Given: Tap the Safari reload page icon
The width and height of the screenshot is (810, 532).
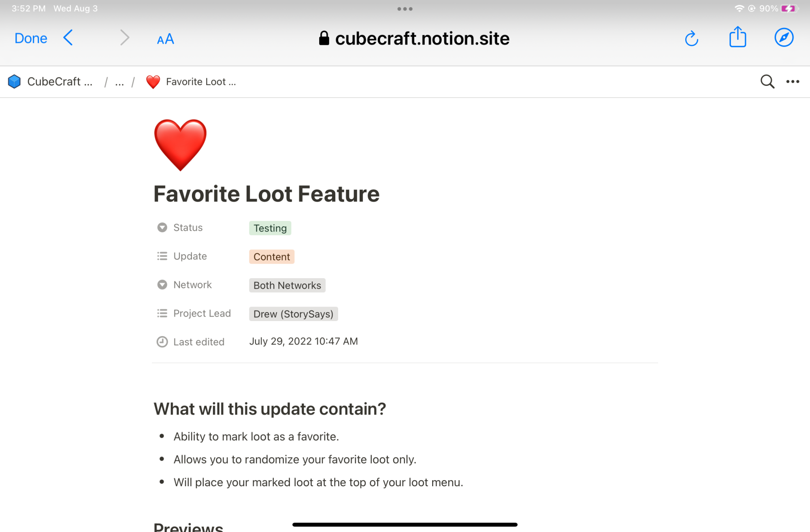Looking at the screenshot, I should [691, 38].
